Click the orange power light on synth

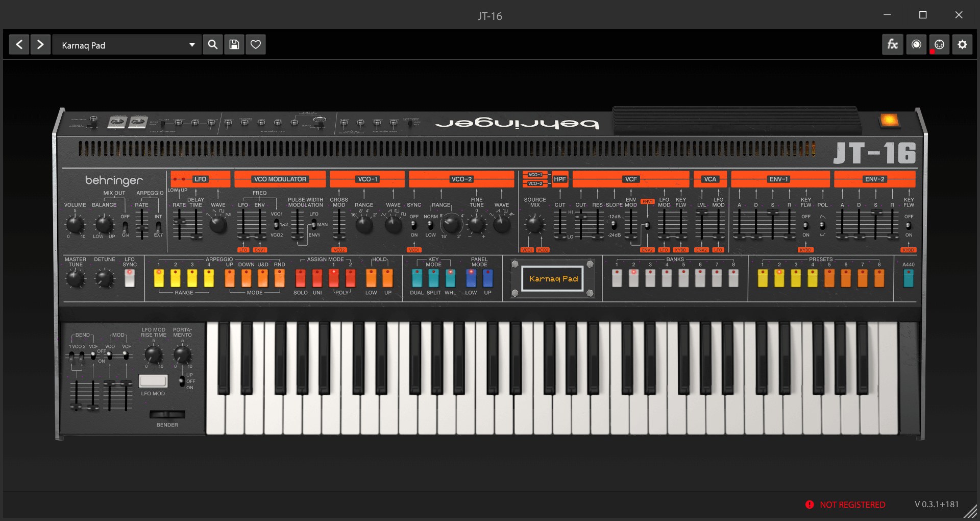889,120
